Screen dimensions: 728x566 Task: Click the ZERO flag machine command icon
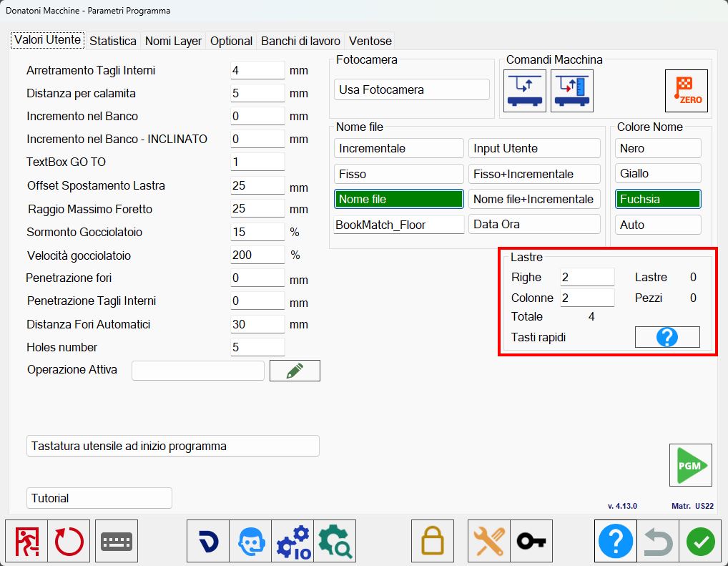687,91
